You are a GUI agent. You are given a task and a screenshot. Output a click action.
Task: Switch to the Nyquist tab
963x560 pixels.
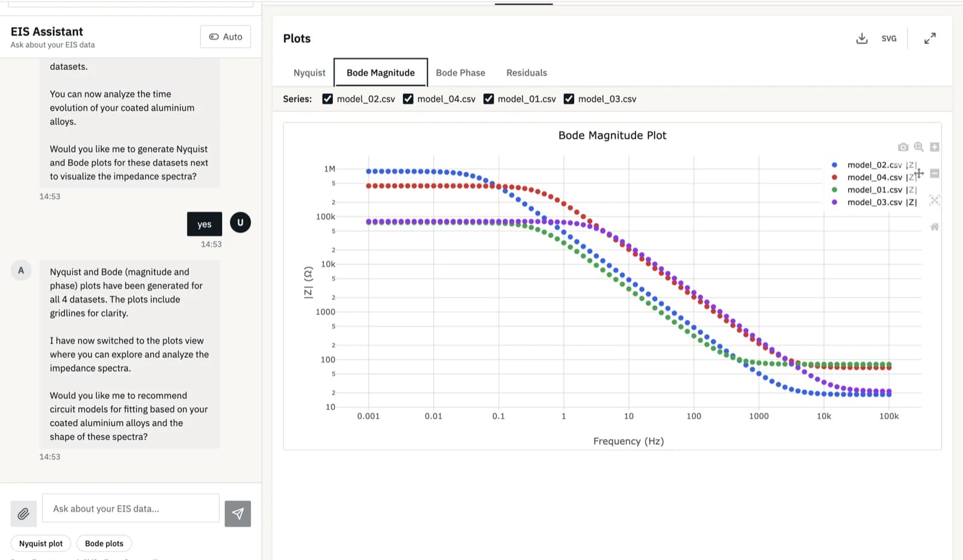(309, 73)
